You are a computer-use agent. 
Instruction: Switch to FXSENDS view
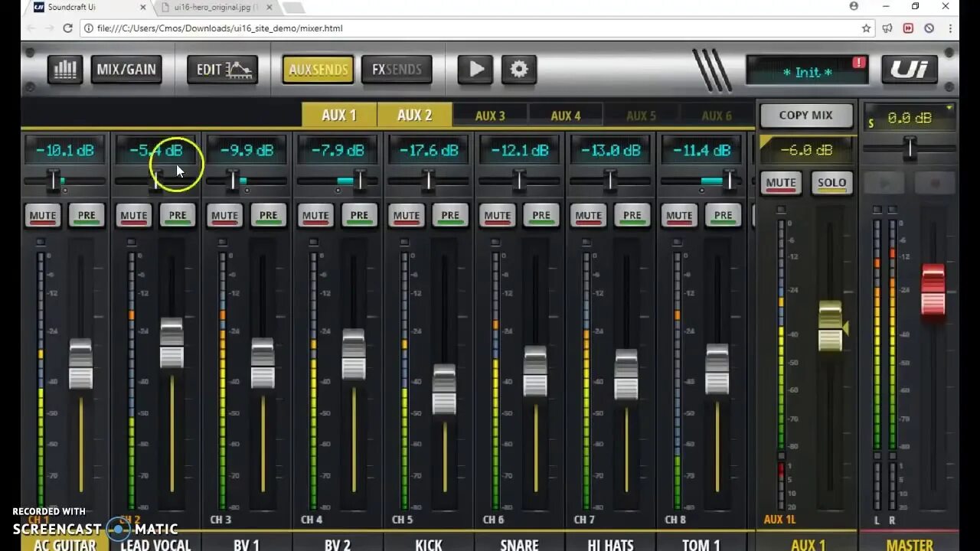[397, 69]
